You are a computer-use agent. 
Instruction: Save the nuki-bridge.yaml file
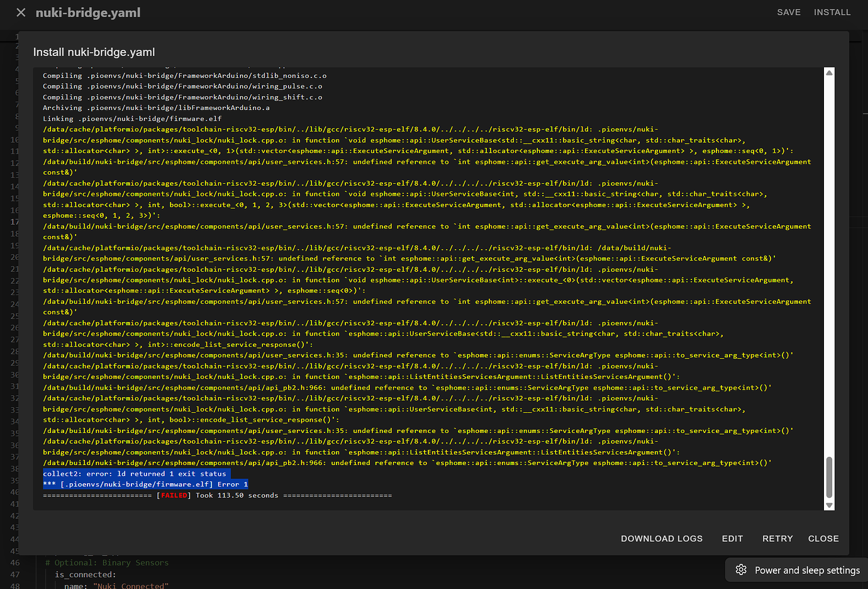click(789, 13)
